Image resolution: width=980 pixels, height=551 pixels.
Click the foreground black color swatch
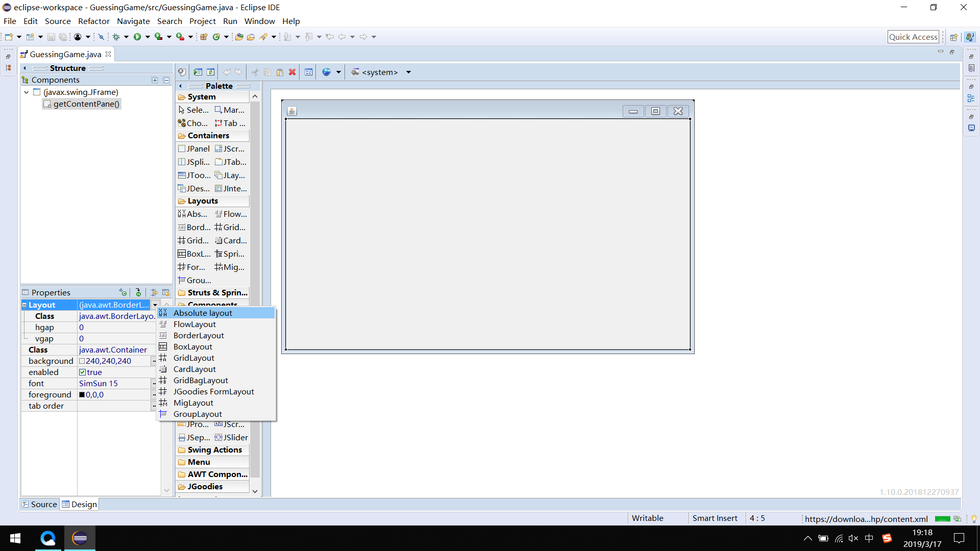coord(82,394)
